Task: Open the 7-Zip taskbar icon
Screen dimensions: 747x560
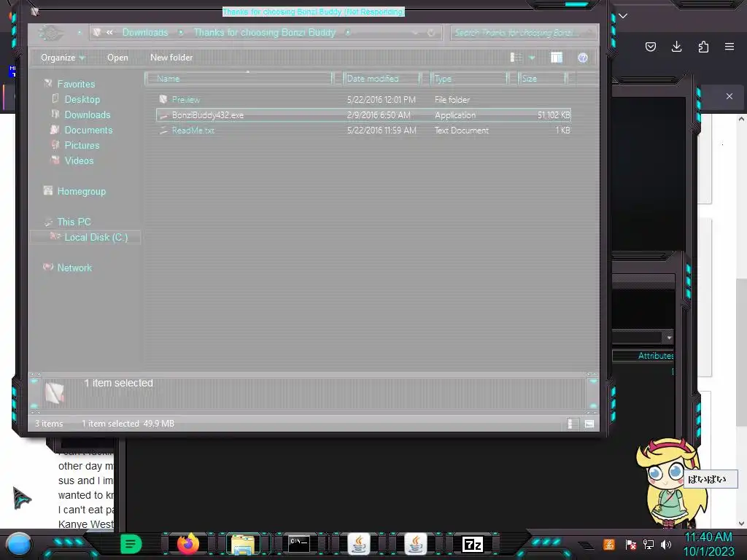Action: coord(473,544)
